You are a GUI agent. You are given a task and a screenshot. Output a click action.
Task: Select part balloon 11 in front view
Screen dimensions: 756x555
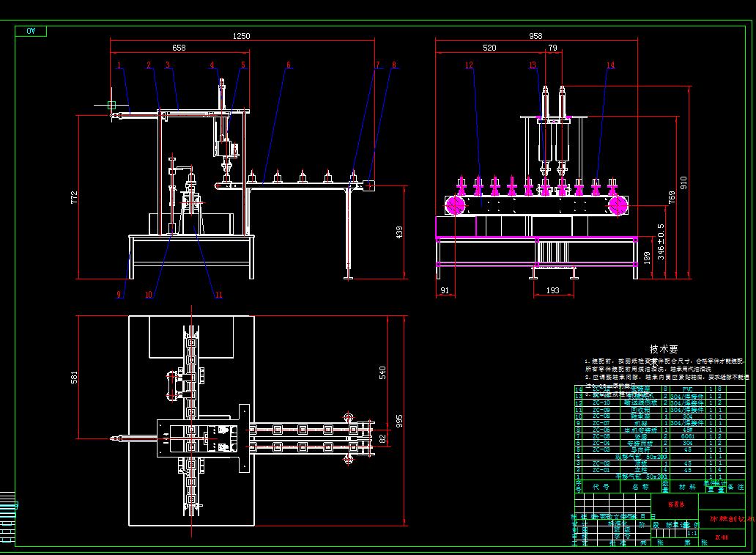[218, 294]
